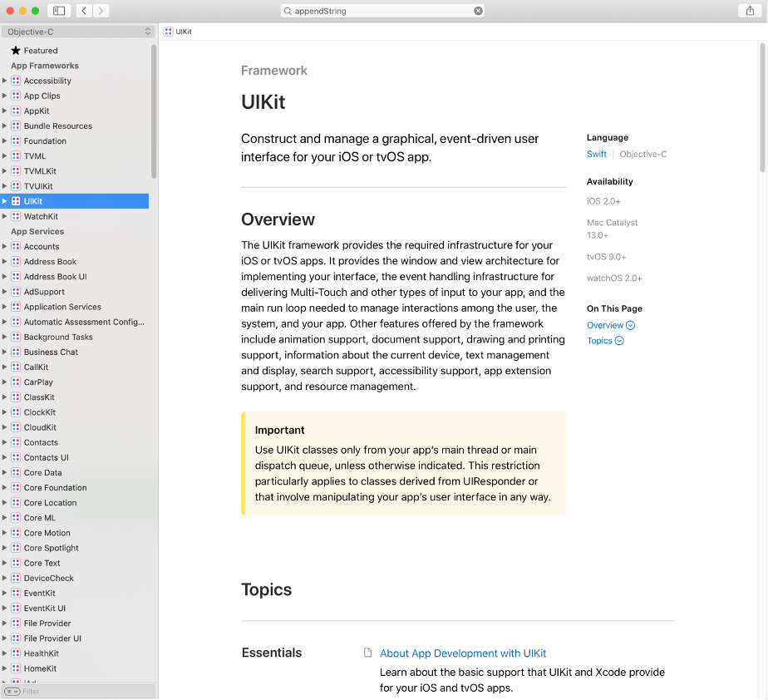Screen dimensions: 768x700
Task: Select Featured in the sidebar
Action: [x=41, y=51]
